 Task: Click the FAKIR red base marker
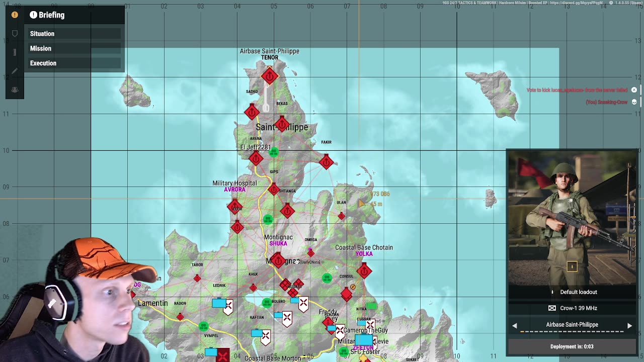(326, 162)
